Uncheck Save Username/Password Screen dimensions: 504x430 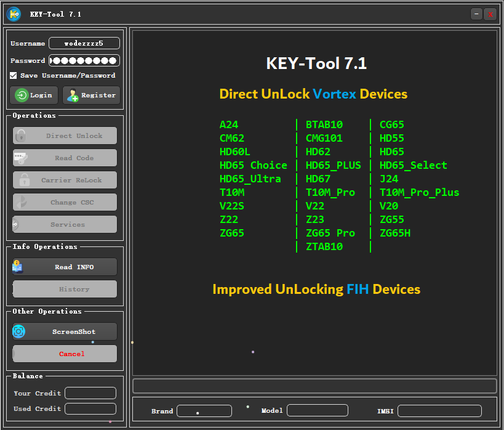click(13, 76)
